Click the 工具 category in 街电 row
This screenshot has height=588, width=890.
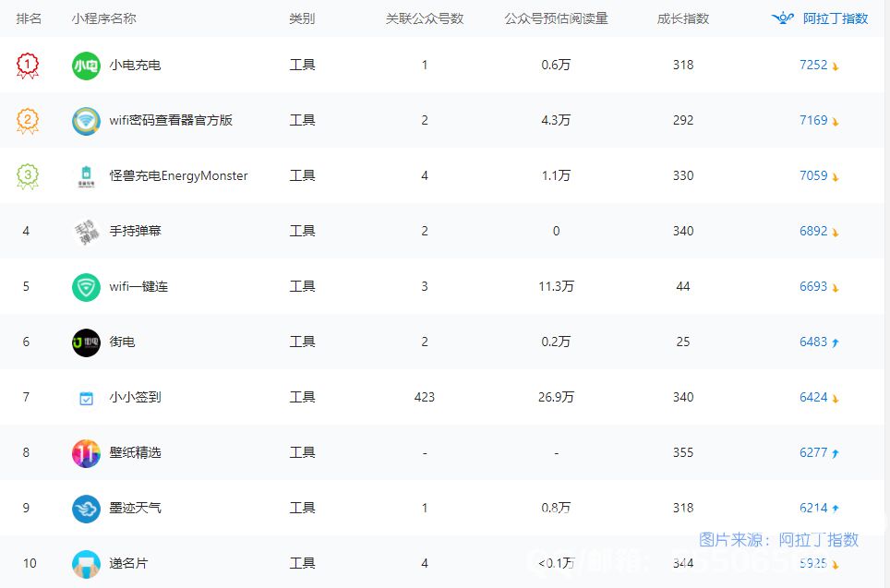tap(302, 342)
